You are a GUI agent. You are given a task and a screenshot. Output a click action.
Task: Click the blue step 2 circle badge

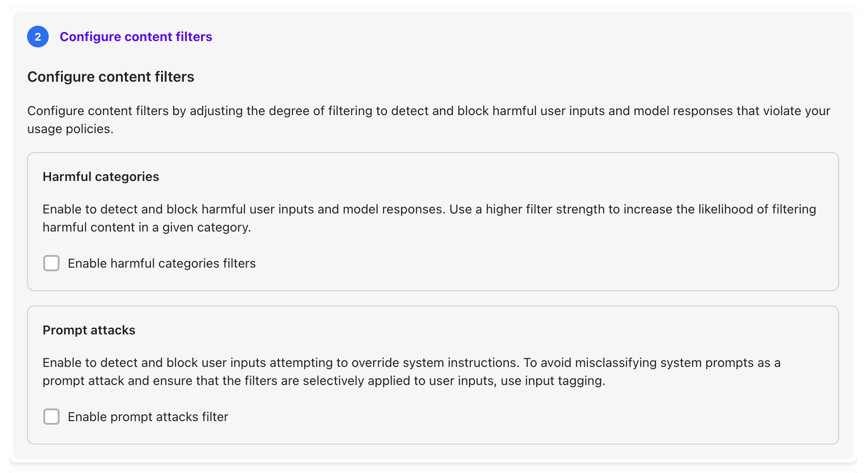pos(38,37)
